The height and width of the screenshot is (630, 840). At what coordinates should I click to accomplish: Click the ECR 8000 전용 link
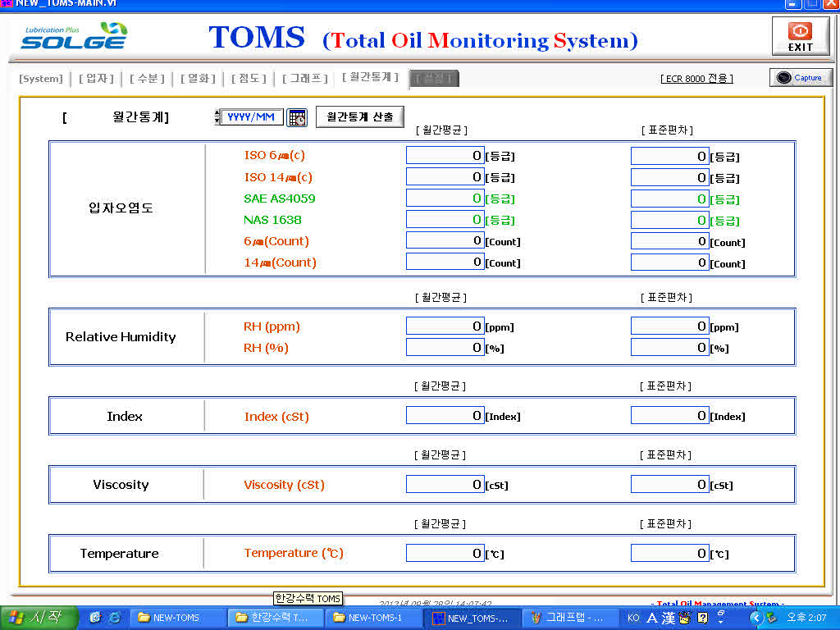pos(696,79)
